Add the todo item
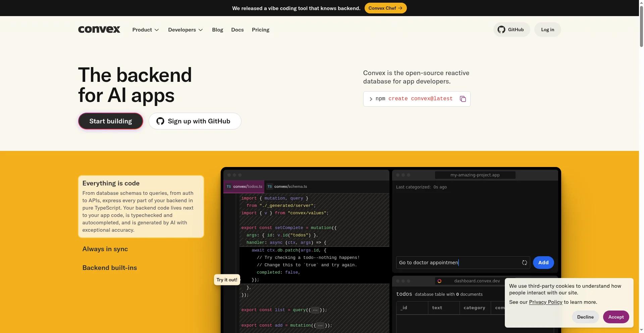This screenshot has width=644, height=333. coord(543,263)
